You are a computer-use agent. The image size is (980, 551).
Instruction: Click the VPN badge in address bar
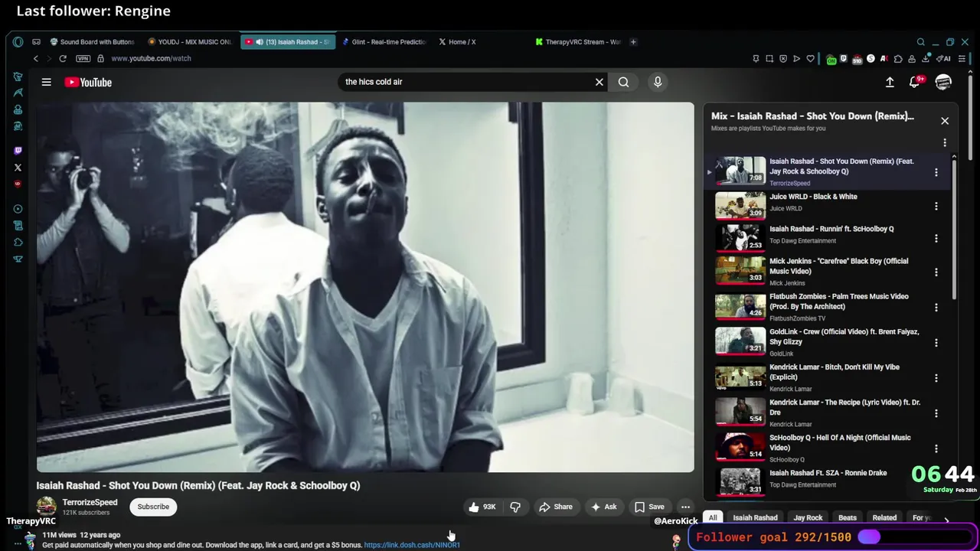click(x=83, y=58)
